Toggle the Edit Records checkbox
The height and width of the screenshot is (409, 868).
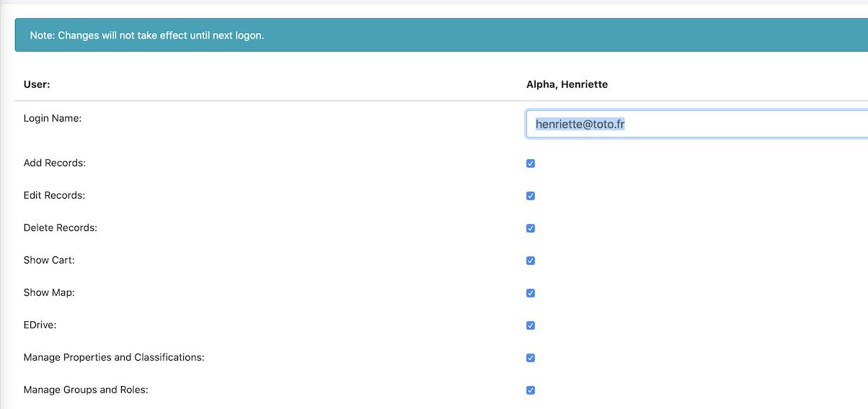pos(531,196)
